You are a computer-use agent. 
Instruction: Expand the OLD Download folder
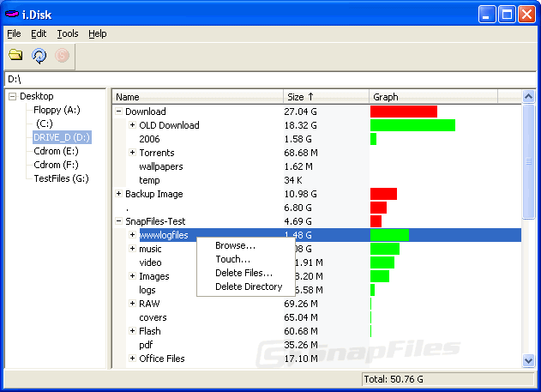(x=133, y=125)
